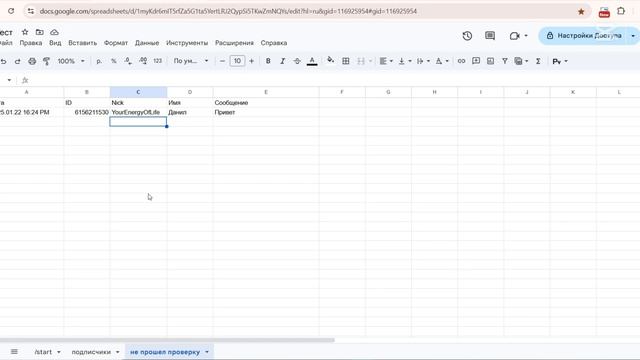Click the font size field showing 10
The image size is (640, 360).
coord(237,61)
